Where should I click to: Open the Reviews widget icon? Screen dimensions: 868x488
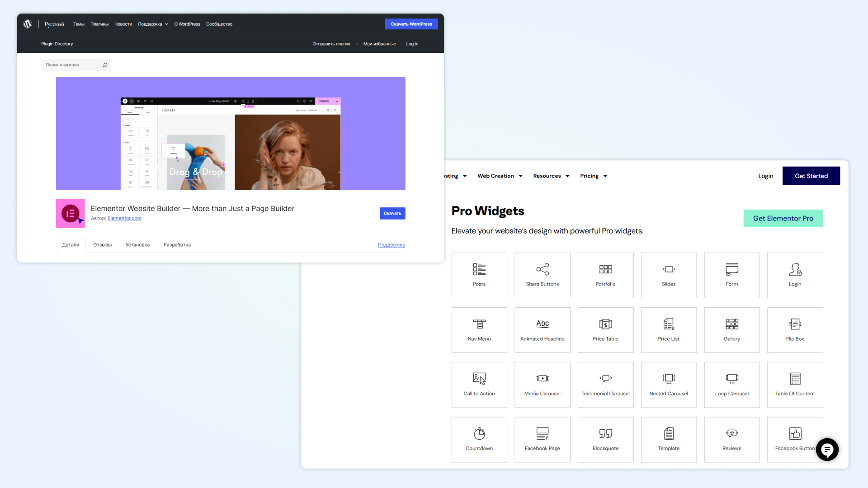pyautogui.click(x=732, y=434)
